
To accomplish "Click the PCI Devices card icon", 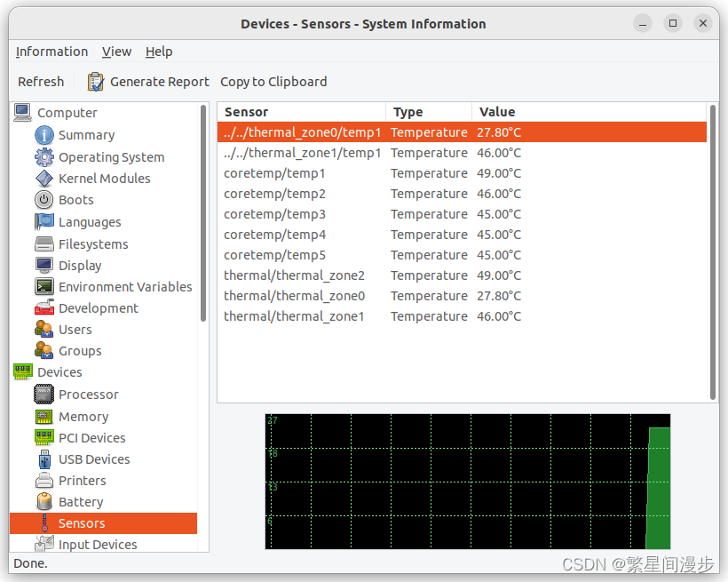I will pos(44,437).
